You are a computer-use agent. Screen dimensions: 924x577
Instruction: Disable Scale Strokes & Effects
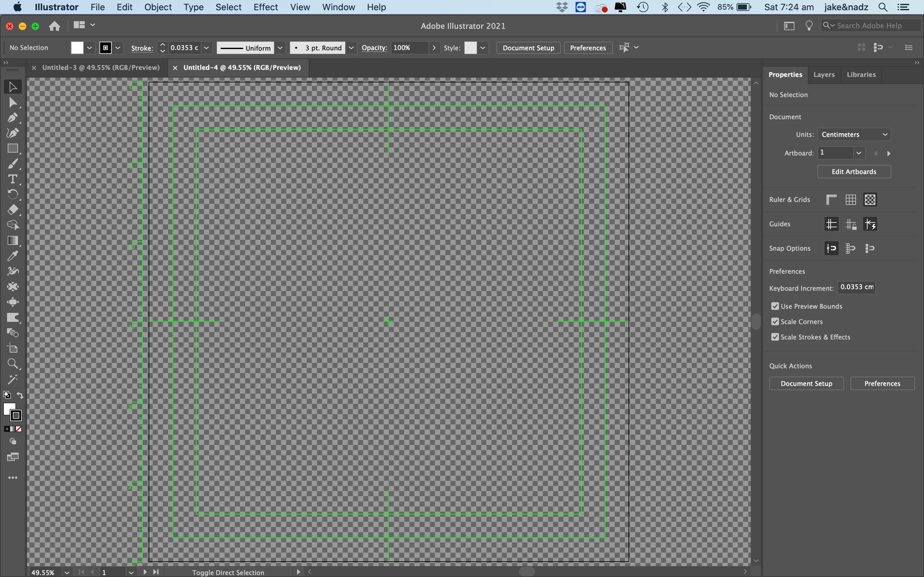click(775, 337)
